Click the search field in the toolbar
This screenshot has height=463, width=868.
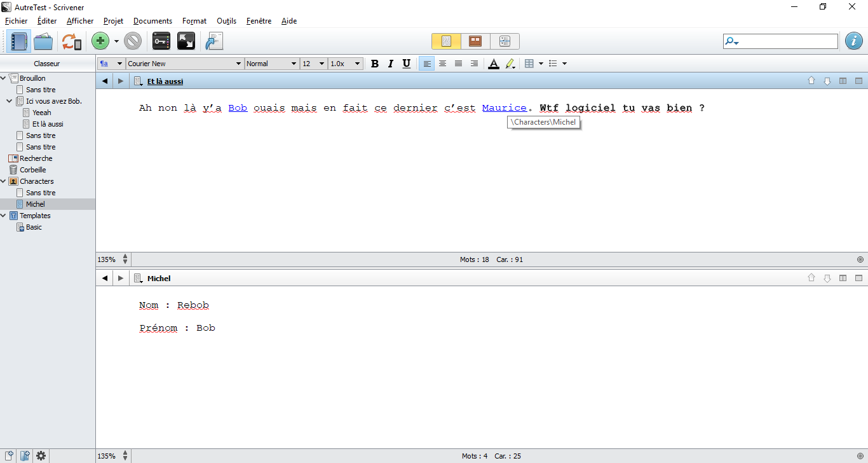point(788,41)
